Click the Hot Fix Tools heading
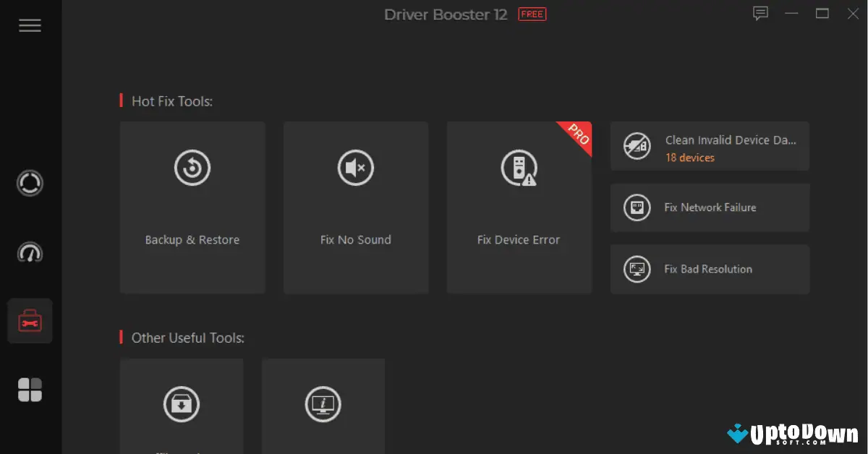This screenshot has height=454, width=868. coord(171,101)
